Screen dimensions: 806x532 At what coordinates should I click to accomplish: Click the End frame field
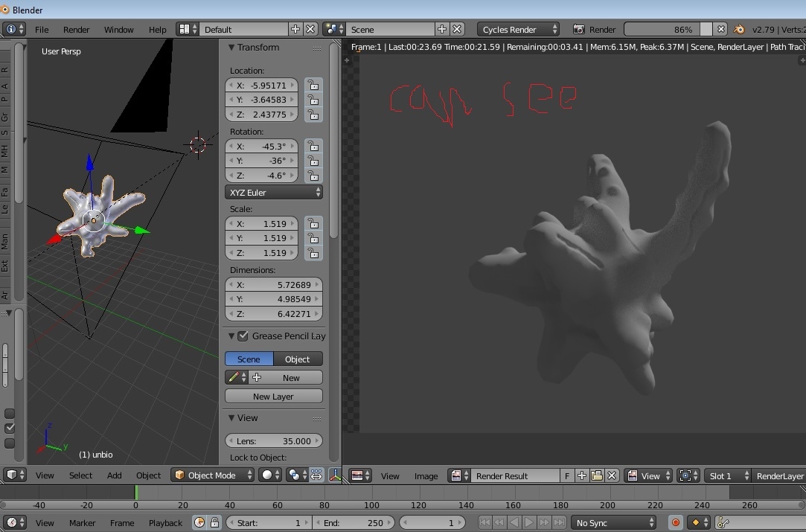[353, 523]
